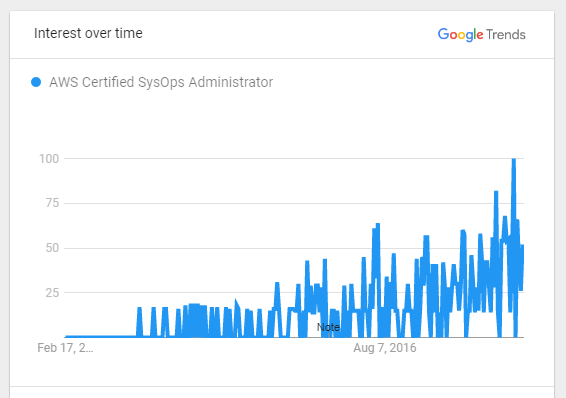Image resolution: width=566 pixels, height=398 pixels.
Task: Click the Feb 17 start date axis label
Action: pyautogui.click(x=65, y=348)
